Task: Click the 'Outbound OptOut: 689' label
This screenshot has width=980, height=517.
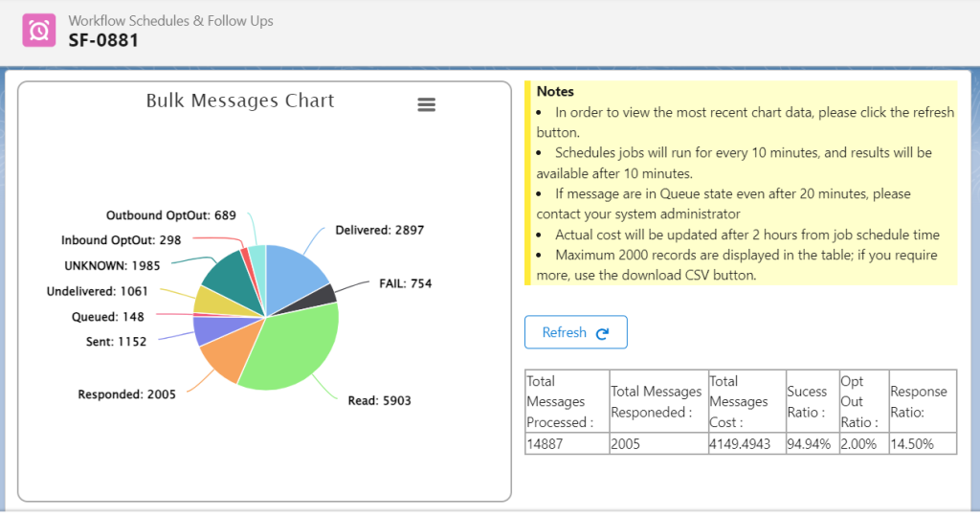Action: [x=170, y=215]
